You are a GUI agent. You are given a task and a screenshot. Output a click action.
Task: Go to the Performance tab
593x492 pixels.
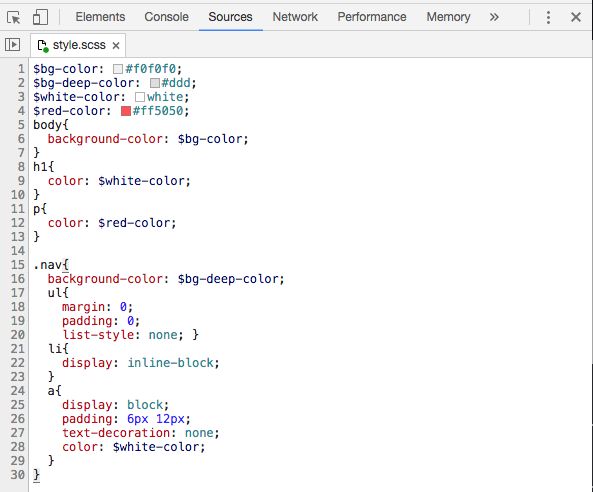tap(372, 17)
